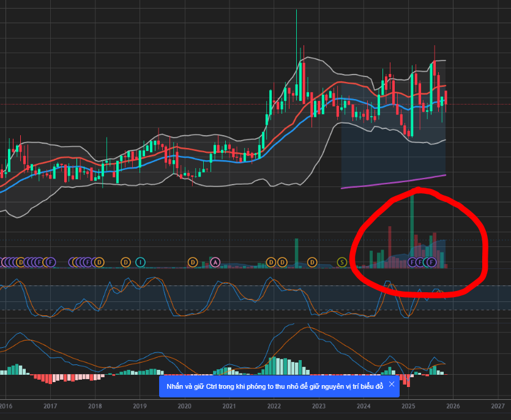This screenshot has width=511, height=420.
Task: Click the 2025 label on time axis
Action: click(x=408, y=406)
